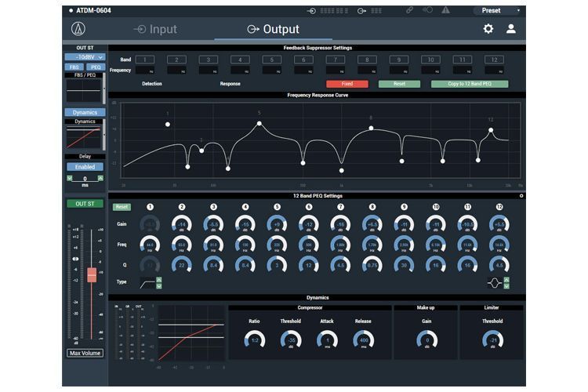Click the Compressor Ratio knob
This screenshot has height=392, width=588.
point(255,340)
